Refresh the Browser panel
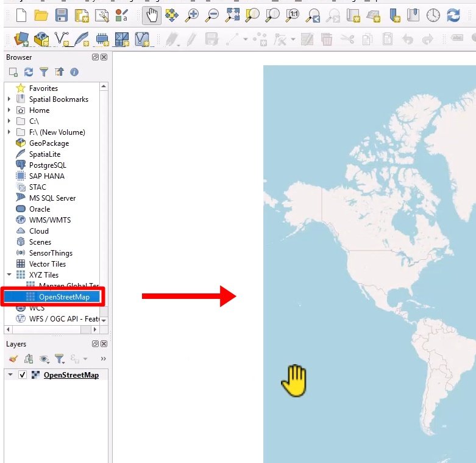 (x=29, y=72)
